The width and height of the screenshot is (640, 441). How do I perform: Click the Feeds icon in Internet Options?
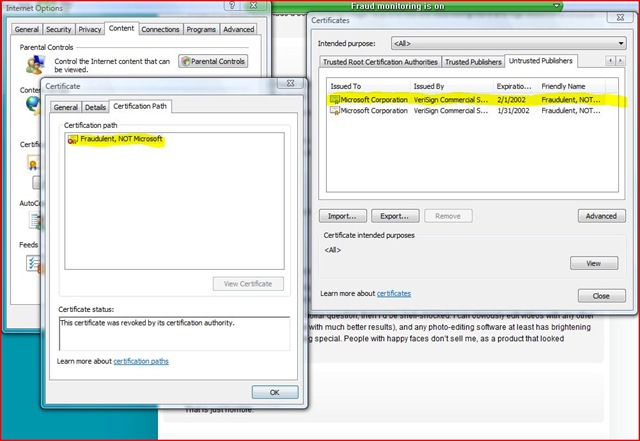(34, 264)
